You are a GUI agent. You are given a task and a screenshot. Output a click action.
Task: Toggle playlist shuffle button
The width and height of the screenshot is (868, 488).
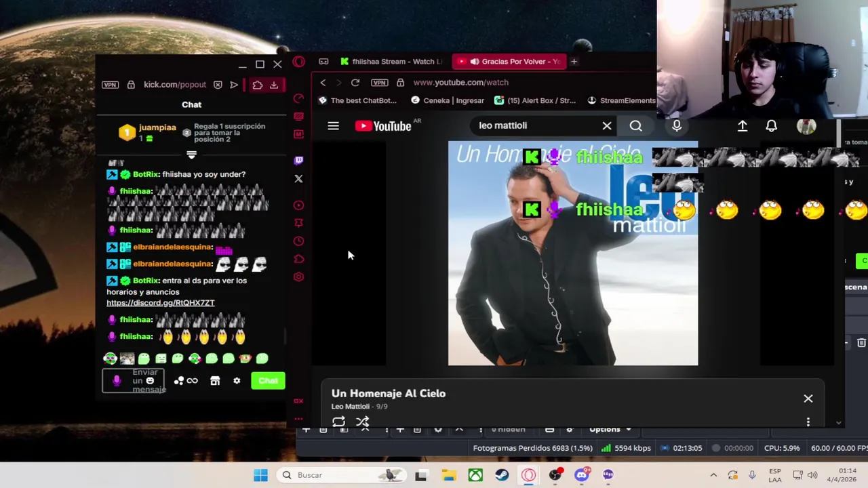(363, 422)
